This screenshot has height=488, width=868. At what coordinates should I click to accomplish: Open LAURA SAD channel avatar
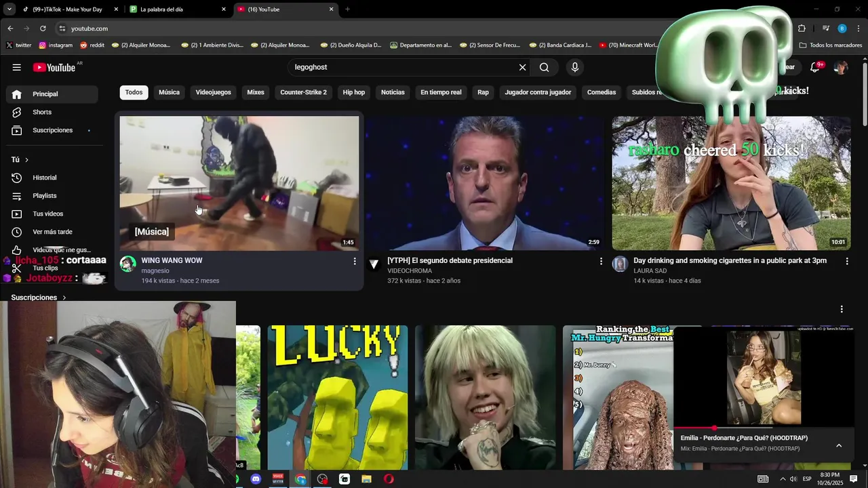click(620, 264)
